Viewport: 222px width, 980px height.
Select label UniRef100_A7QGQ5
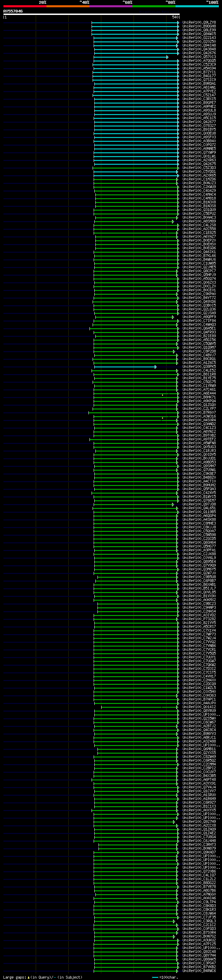pos(199,60)
